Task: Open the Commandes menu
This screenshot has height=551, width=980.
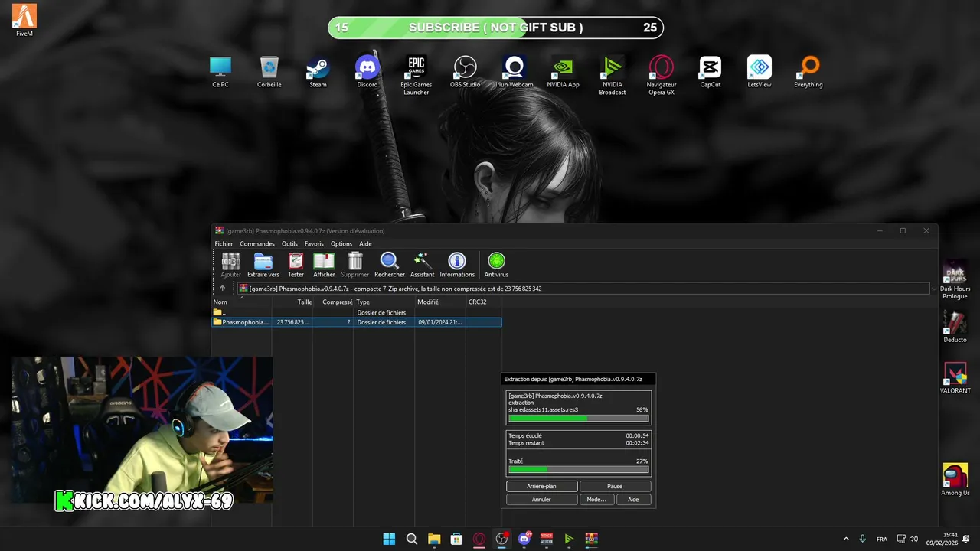Action: click(257, 243)
